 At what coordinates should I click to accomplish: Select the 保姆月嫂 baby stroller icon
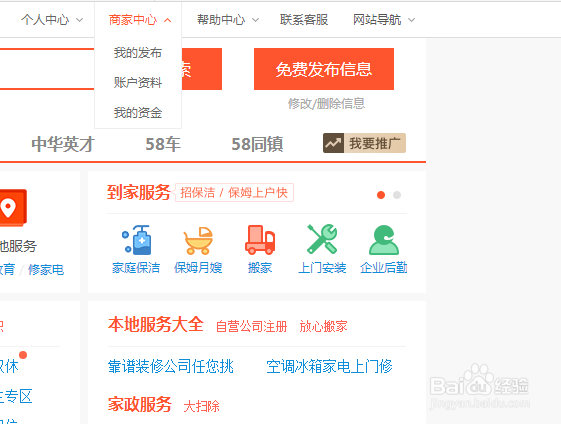[198, 240]
